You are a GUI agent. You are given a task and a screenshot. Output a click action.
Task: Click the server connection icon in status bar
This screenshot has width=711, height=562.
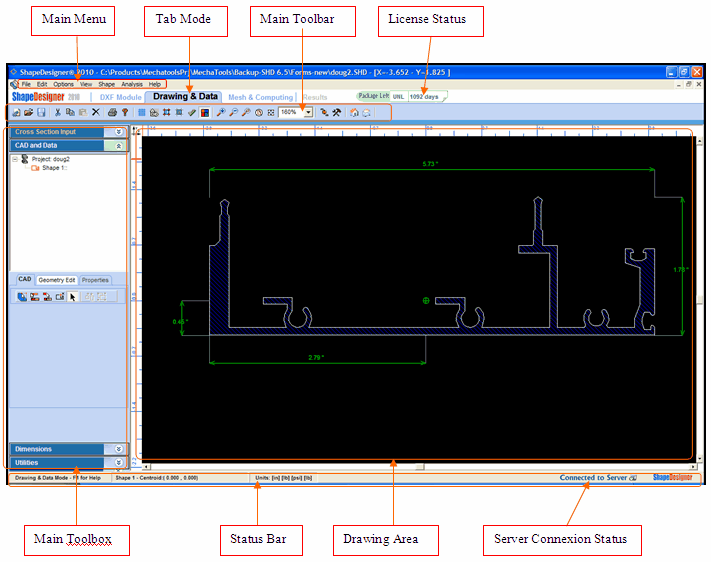tap(633, 478)
